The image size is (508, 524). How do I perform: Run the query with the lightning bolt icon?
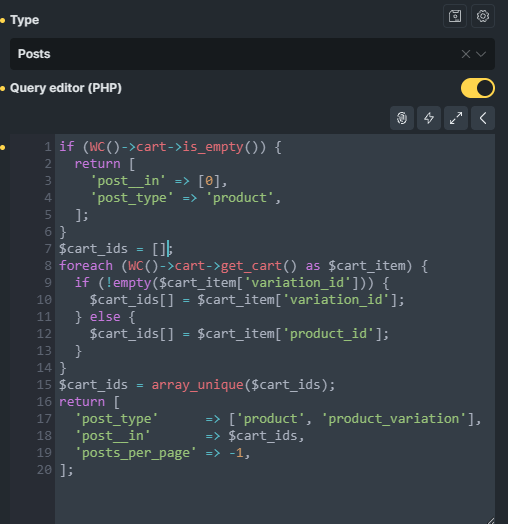pyautogui.click(x=429, y=118)
